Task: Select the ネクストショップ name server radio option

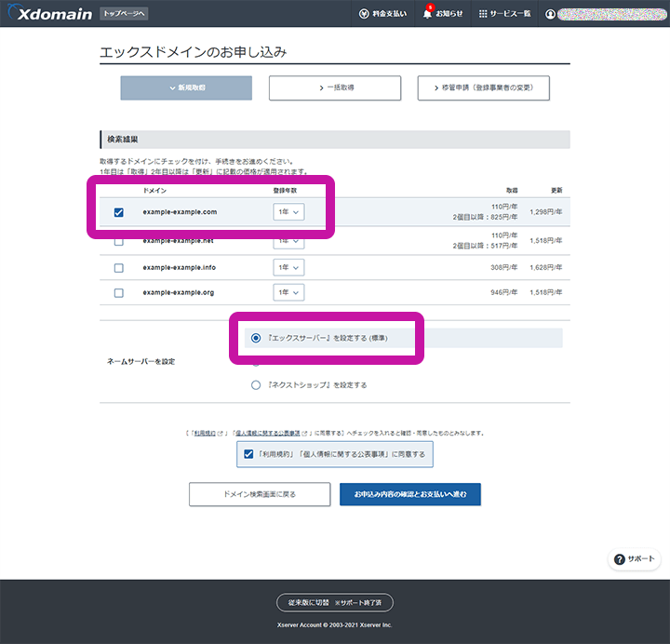Action: [x=256, y=384]
